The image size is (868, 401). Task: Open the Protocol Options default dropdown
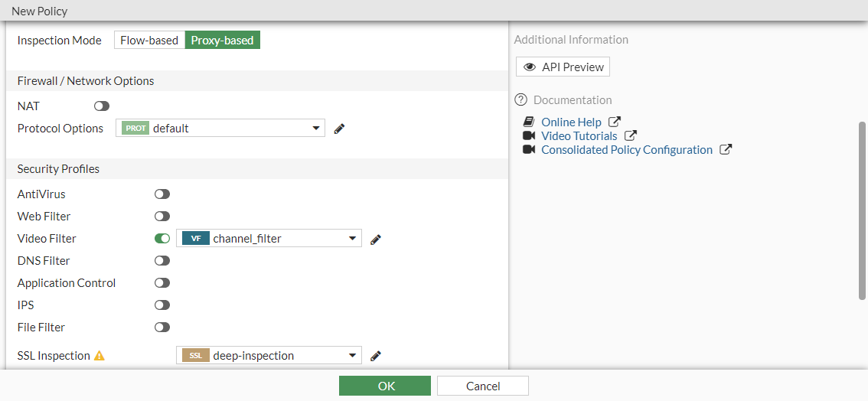(x=220, y=129)
